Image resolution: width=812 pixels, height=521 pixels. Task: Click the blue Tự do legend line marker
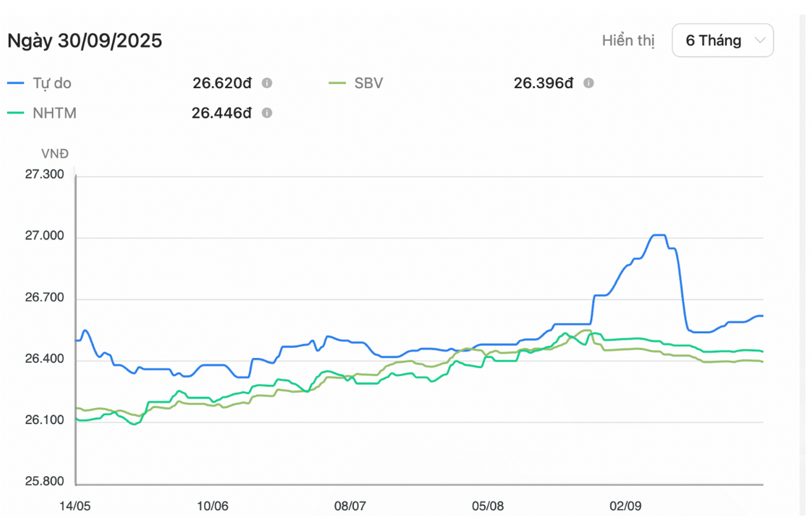click(16, 83)
